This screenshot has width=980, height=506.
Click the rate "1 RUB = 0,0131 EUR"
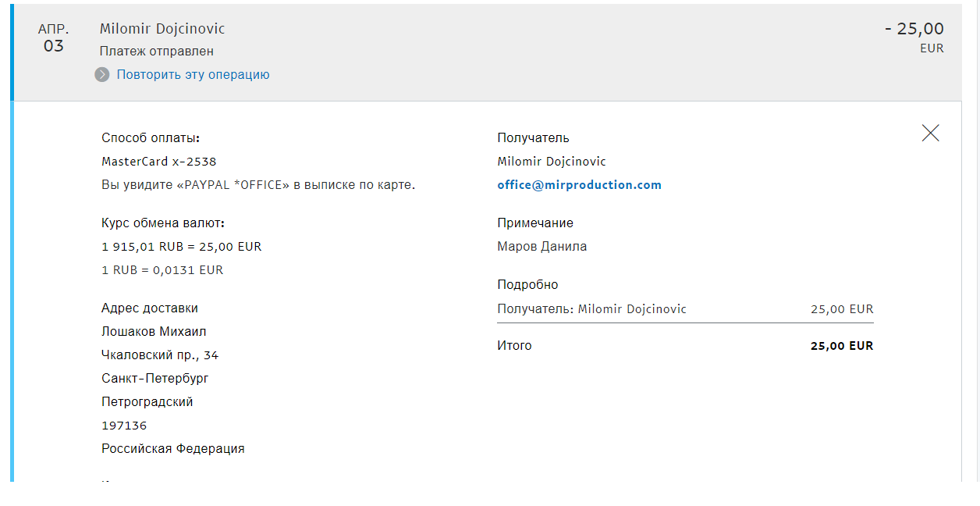tap(162, 270)
